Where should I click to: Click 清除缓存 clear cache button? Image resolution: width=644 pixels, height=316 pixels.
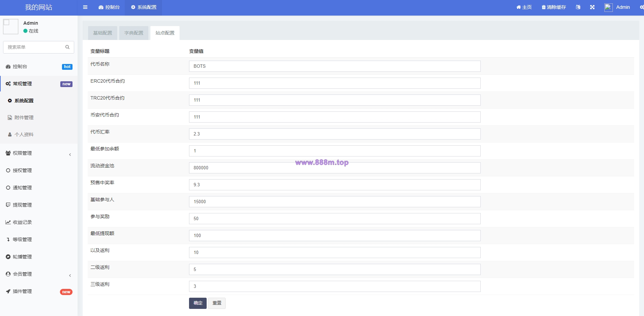coord(554,7)
